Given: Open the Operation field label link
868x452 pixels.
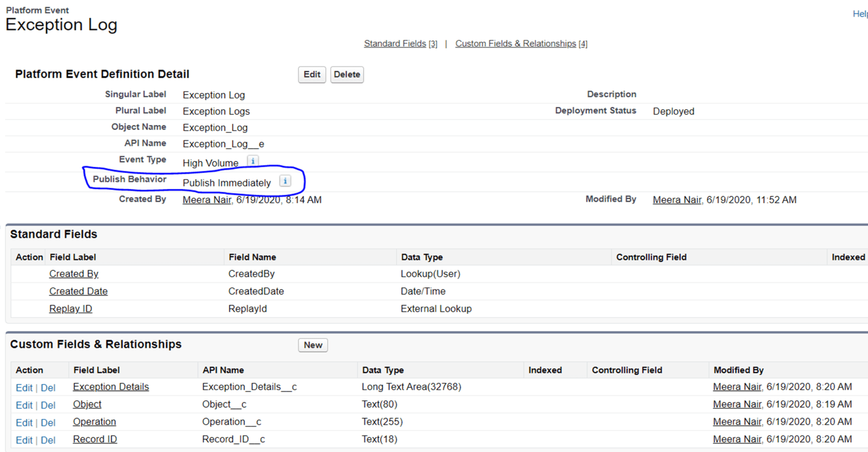Looking at the screenshot, I should [94, 422].
